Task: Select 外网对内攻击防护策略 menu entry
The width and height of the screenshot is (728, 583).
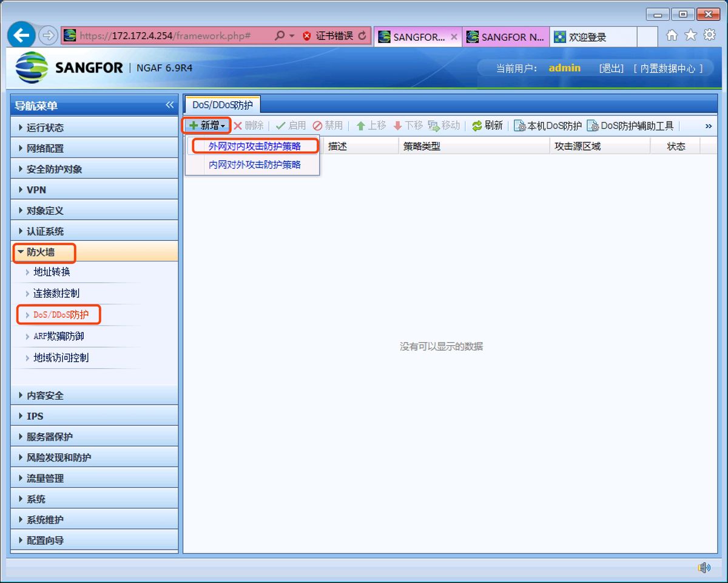Action: (x=255, y=146)
